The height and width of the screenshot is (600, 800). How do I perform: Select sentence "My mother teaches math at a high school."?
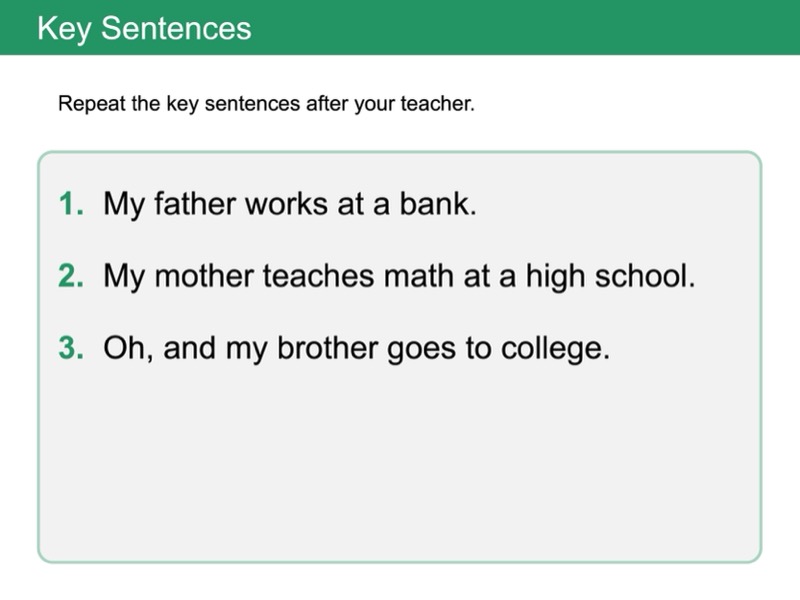tap(399, 277)
